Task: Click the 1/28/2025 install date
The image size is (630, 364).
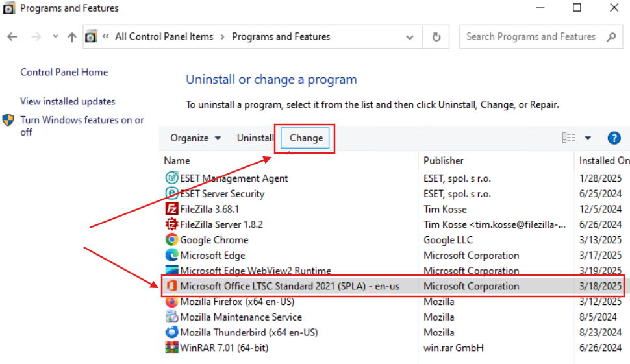Action: tap(600, 178)
